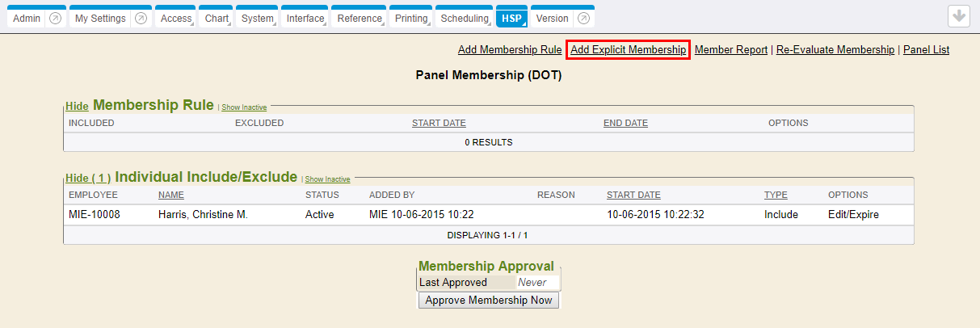Show inactive membership rules
The height and width of the screenshot is (328, 980).
coord(244,107)
